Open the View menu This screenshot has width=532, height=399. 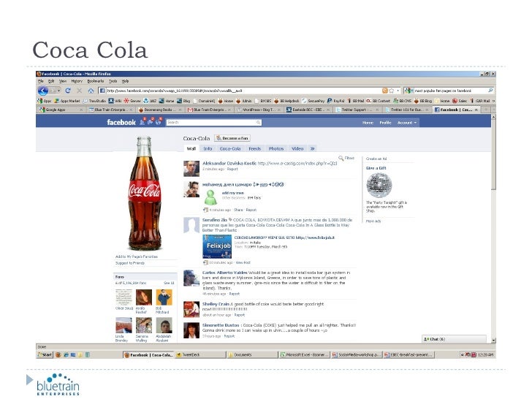[x=63, y=81]
